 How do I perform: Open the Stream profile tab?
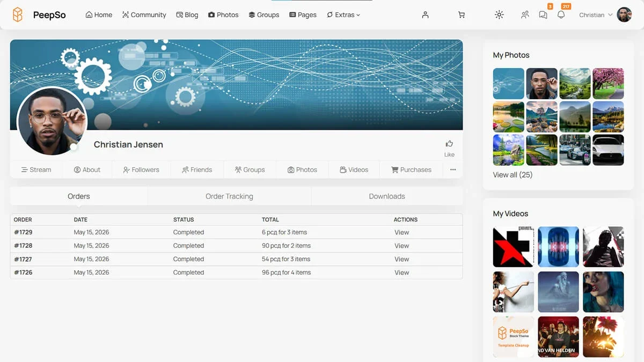(36, 169)
